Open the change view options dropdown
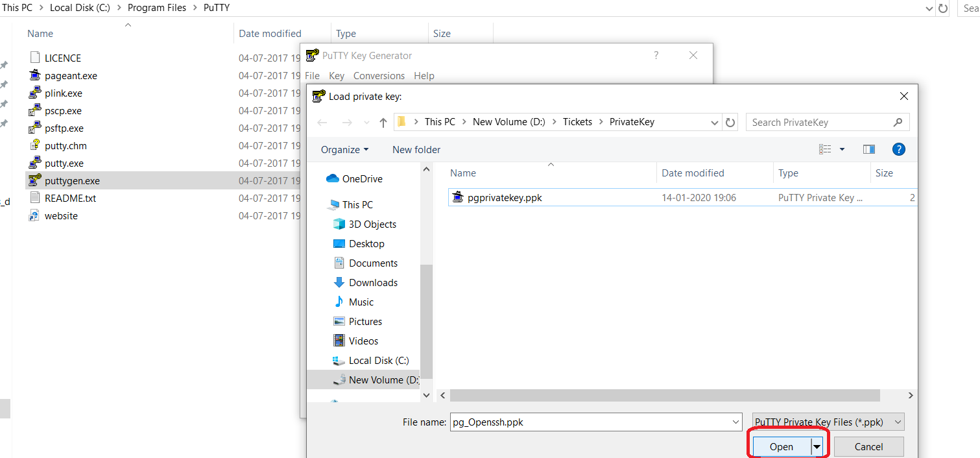980x458 pixels. [x=842, y=149]
